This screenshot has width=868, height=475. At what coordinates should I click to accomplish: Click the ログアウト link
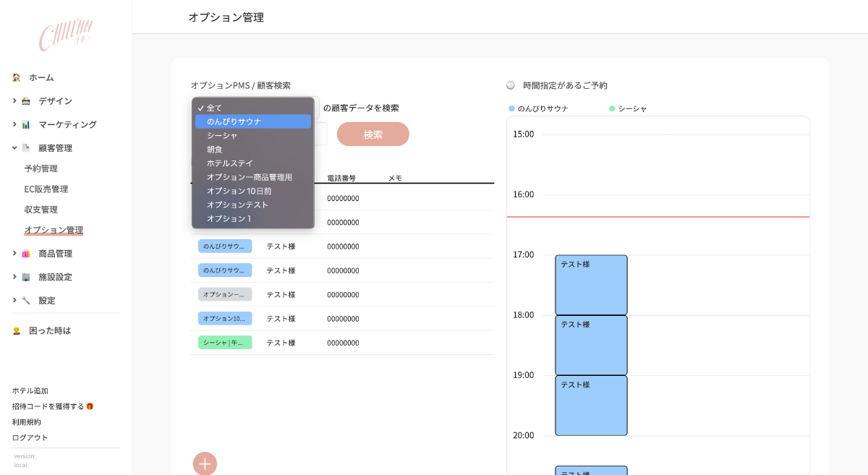[x=30, y=437]
